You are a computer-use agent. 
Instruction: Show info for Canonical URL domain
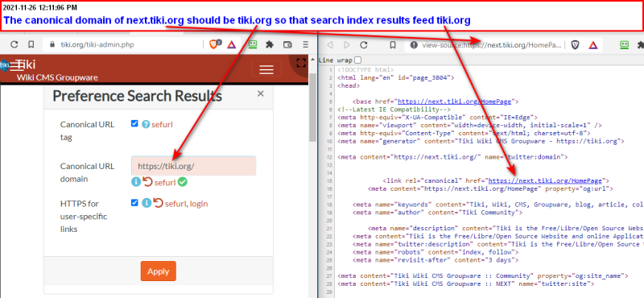click(136, 182)
